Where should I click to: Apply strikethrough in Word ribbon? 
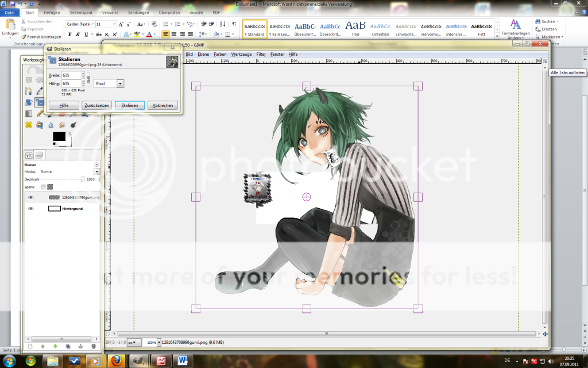coord(99,34)
